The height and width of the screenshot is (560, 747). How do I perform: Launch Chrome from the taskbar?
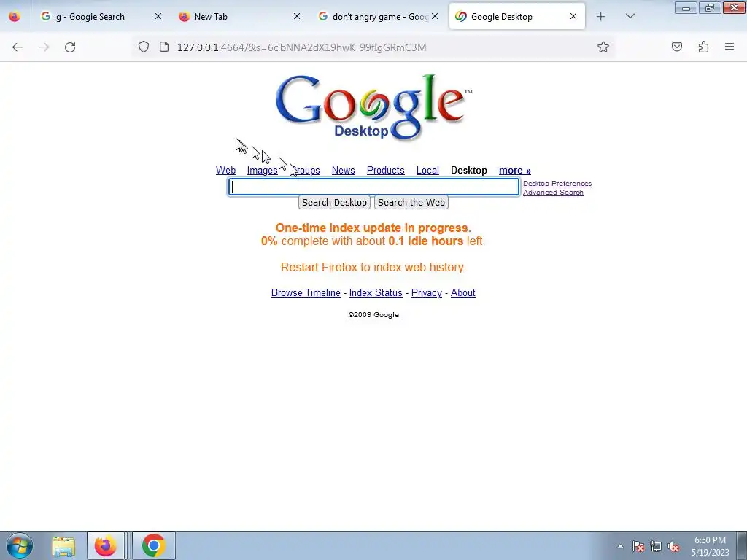tap(153, 545)
